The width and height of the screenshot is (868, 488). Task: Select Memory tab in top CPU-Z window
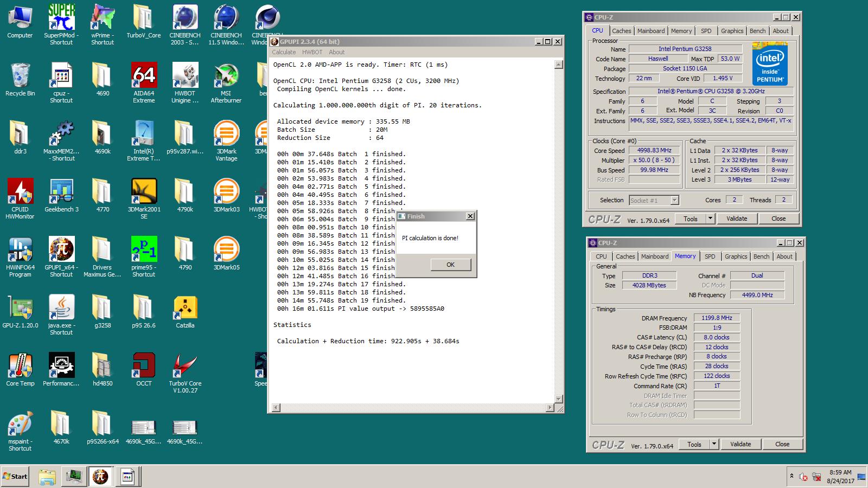point(681,31)
